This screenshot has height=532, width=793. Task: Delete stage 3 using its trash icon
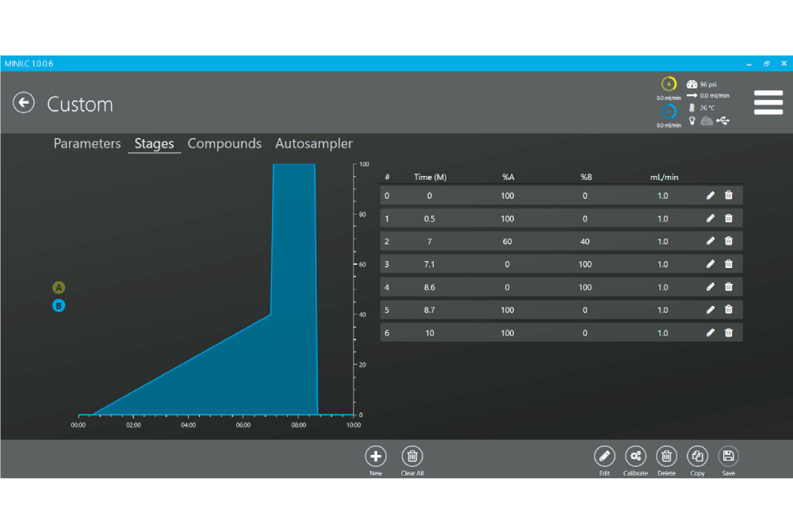pos(729,264)
